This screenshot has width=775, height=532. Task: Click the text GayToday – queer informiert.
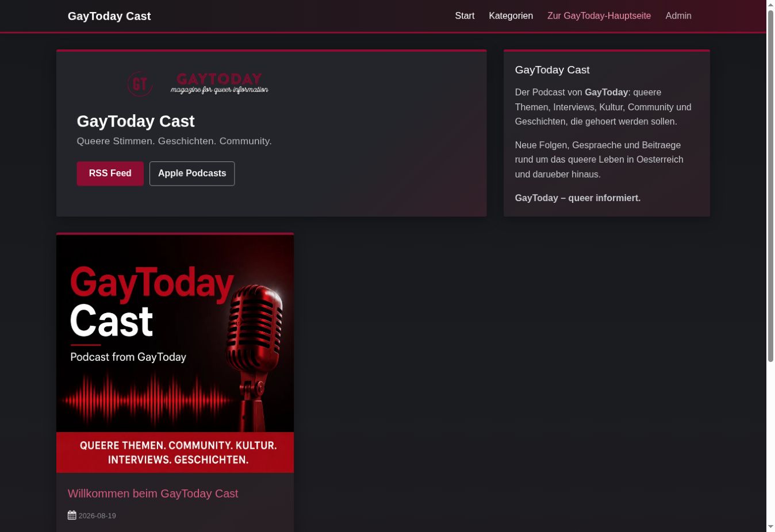click(578, 198)
